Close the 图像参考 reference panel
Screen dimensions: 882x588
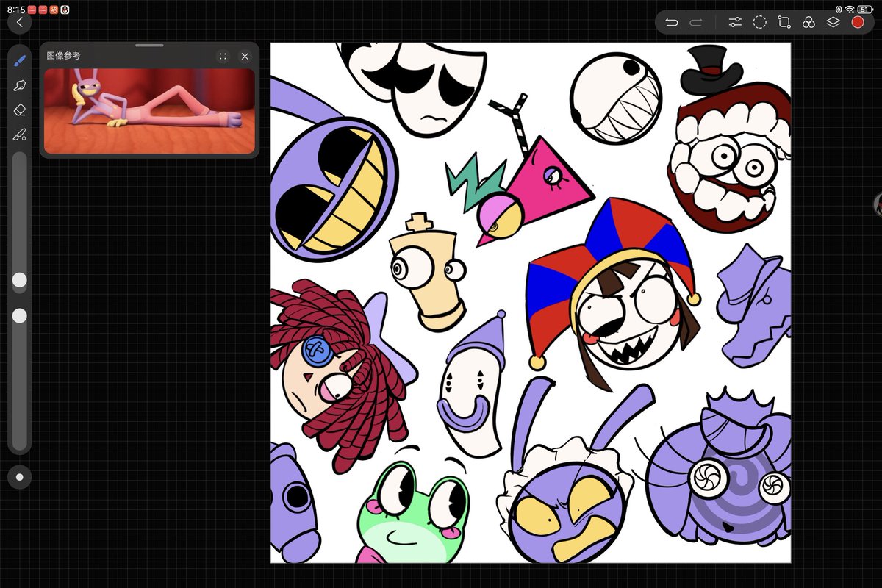pos(245,56)
